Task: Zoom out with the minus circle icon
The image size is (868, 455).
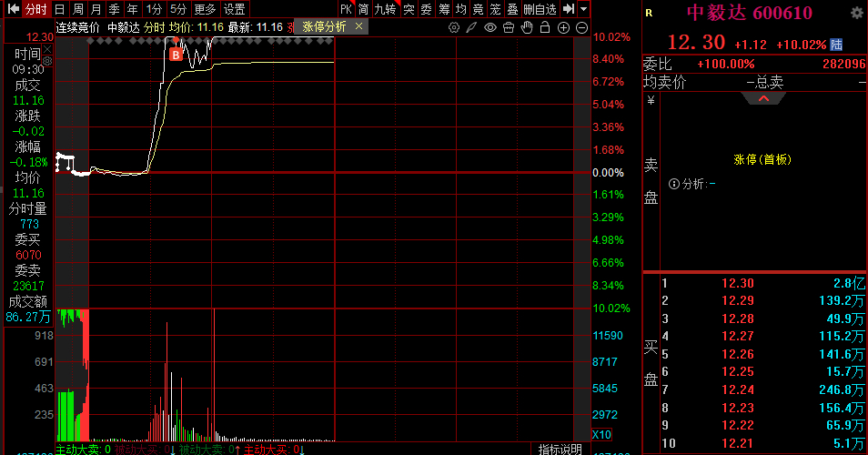Action: click(581, 27)
